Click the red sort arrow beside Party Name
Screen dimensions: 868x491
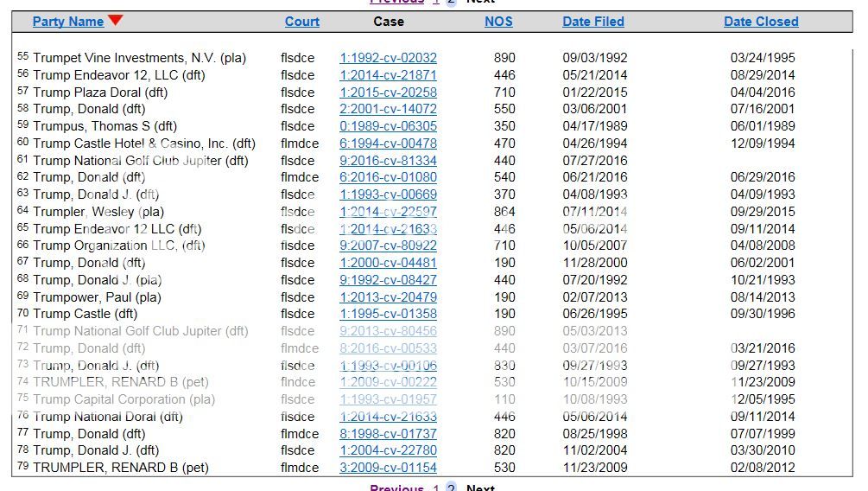[x=115, y=20]
